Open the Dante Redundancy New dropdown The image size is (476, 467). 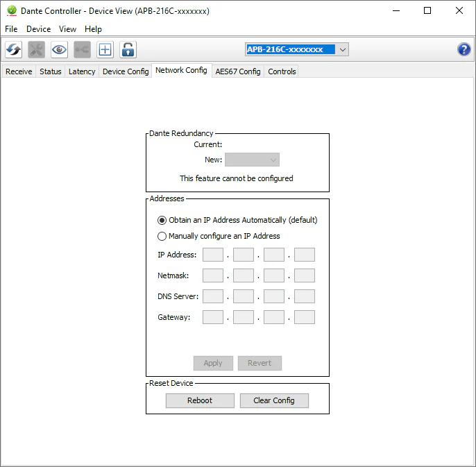(252, 160)
